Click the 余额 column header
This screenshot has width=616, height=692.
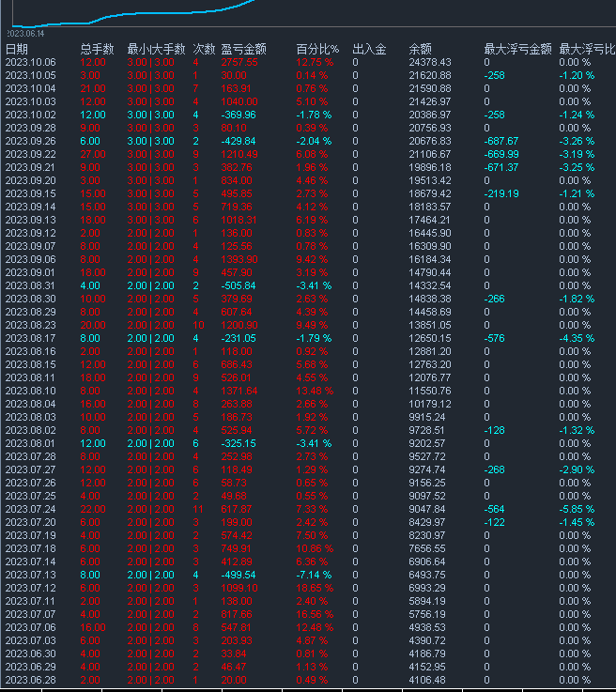[x=420, y=49]
